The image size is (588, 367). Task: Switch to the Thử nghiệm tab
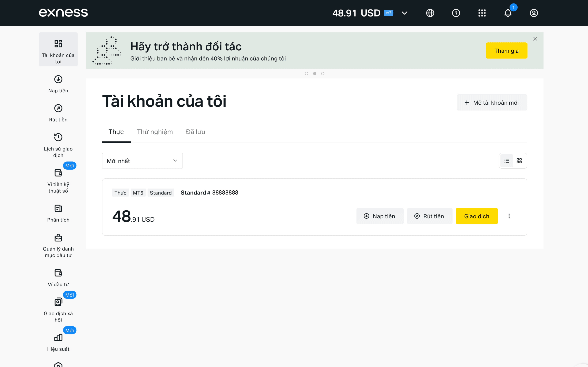click(x=155, y=132)
